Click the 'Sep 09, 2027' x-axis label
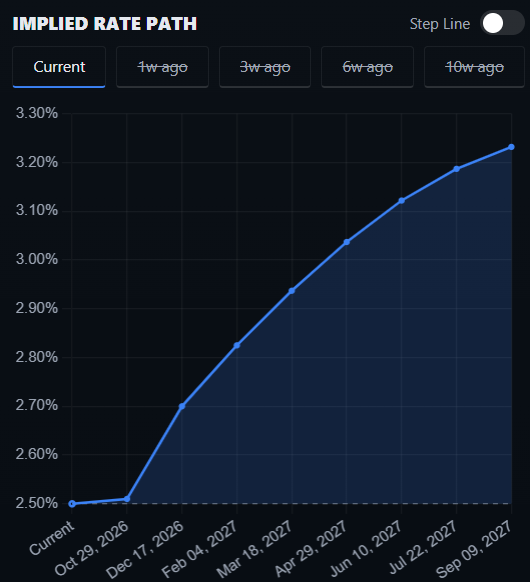The height and width of the screenshot is (582, 530). click(474, 549)
